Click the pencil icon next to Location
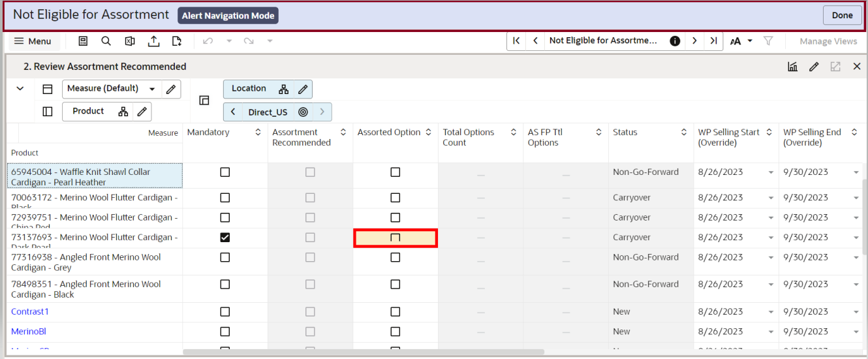This screenshot has width=868, height=359. tap(302, 89)
